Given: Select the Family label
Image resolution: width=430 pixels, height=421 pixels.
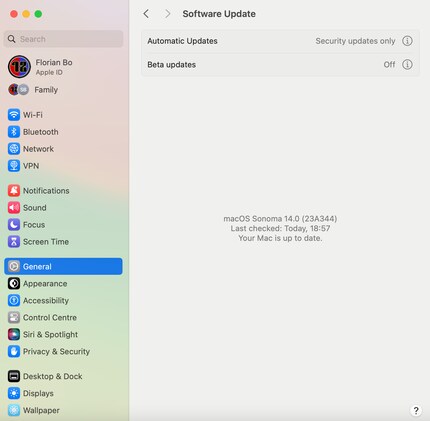Looking at the screenshot, I should point(46,90).
